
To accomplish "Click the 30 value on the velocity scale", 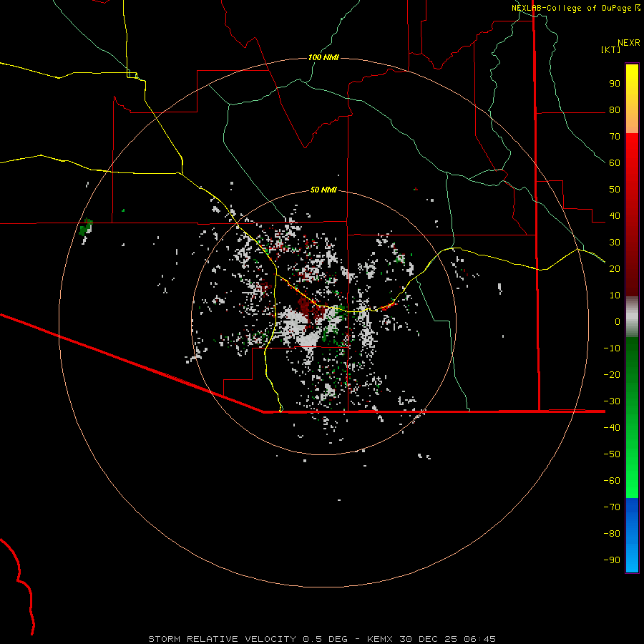I will (615, 243).
